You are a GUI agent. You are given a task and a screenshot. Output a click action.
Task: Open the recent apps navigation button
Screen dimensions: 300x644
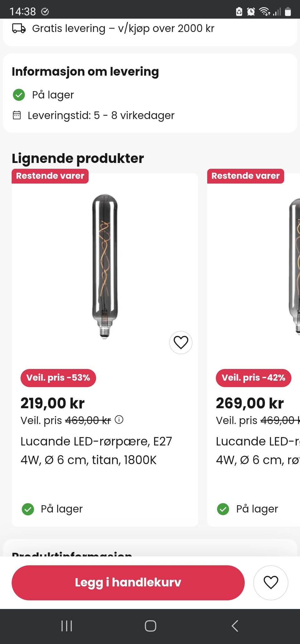(x=67, y=626)
